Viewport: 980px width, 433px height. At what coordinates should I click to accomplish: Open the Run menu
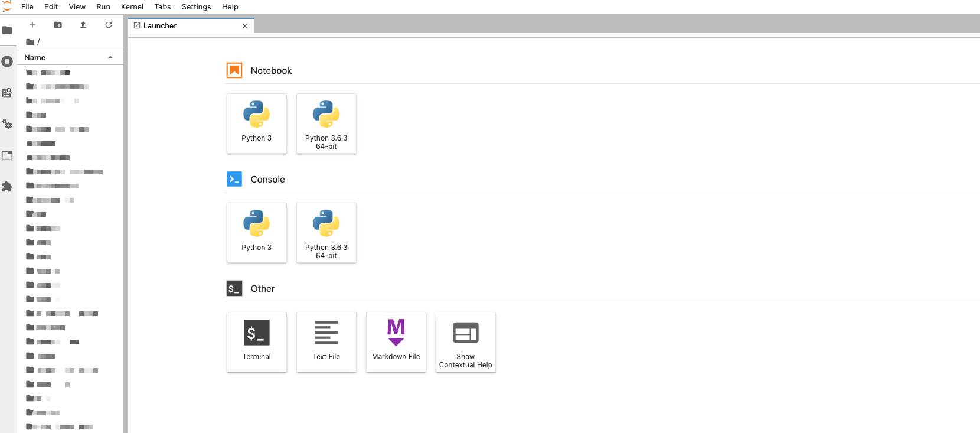[103, 7]
